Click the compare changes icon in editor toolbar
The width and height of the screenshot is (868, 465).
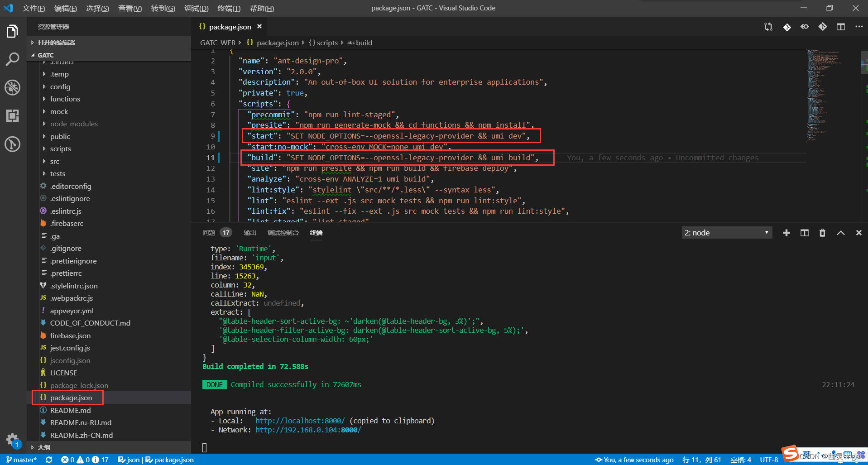768,27
